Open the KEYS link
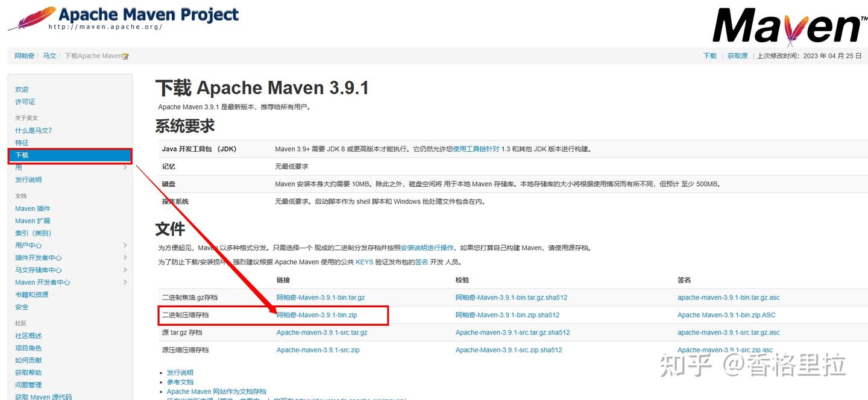The height and width of the screenshot is (400, 868). (x=365, y=262)
